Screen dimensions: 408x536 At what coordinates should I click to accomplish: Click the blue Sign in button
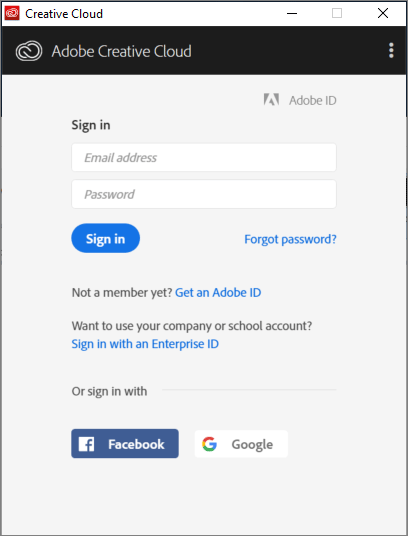(106, 238)
